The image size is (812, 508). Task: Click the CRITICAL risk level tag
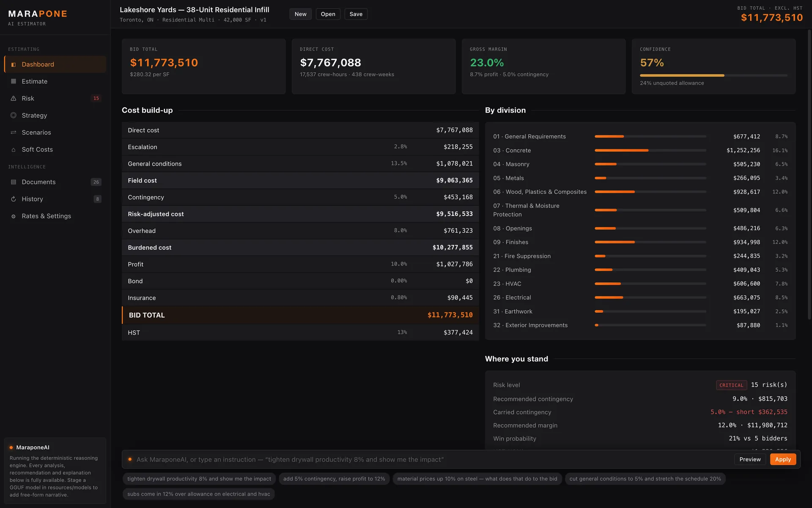731,385
